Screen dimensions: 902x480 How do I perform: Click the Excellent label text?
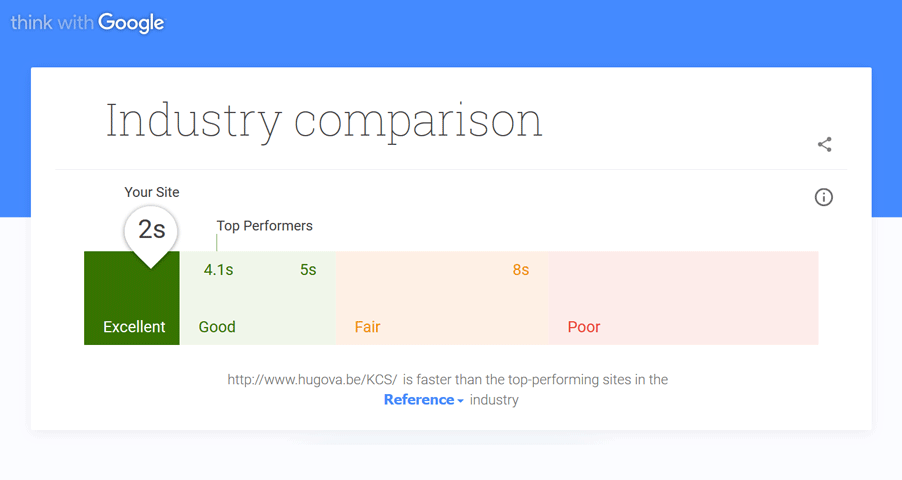pyautogui.click(x=134, y=327)
